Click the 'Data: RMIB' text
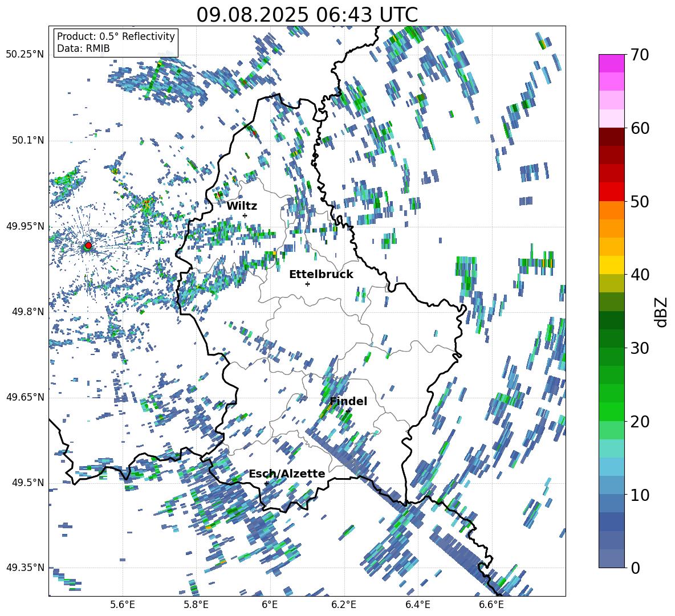 [83, 48]
